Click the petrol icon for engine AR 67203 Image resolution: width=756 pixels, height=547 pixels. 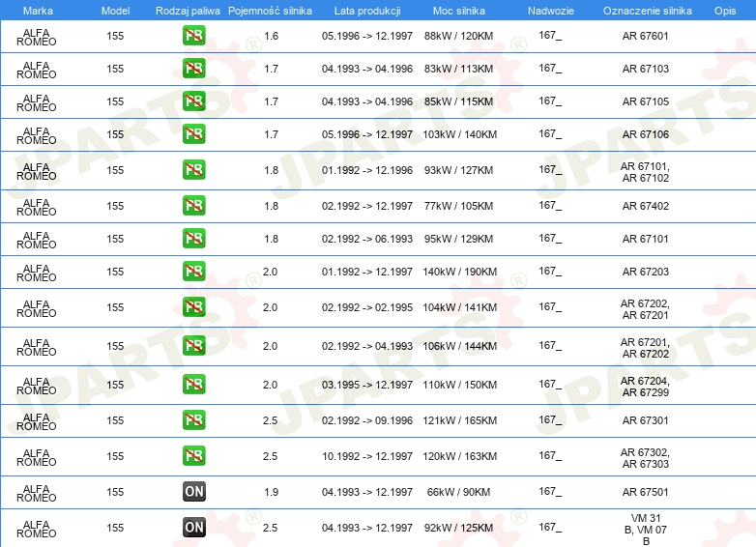[193, 272]
